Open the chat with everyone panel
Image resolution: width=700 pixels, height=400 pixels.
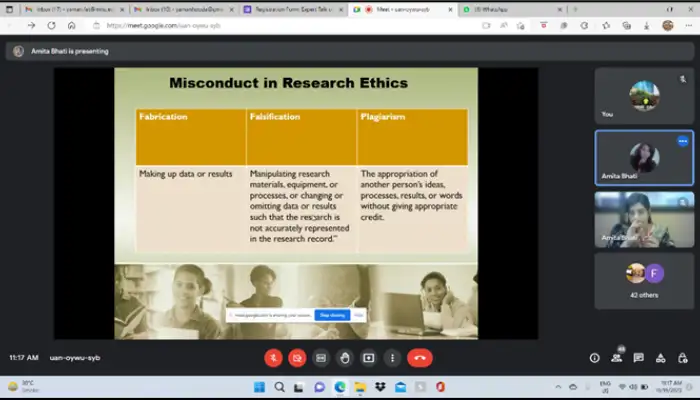point(638,357)
